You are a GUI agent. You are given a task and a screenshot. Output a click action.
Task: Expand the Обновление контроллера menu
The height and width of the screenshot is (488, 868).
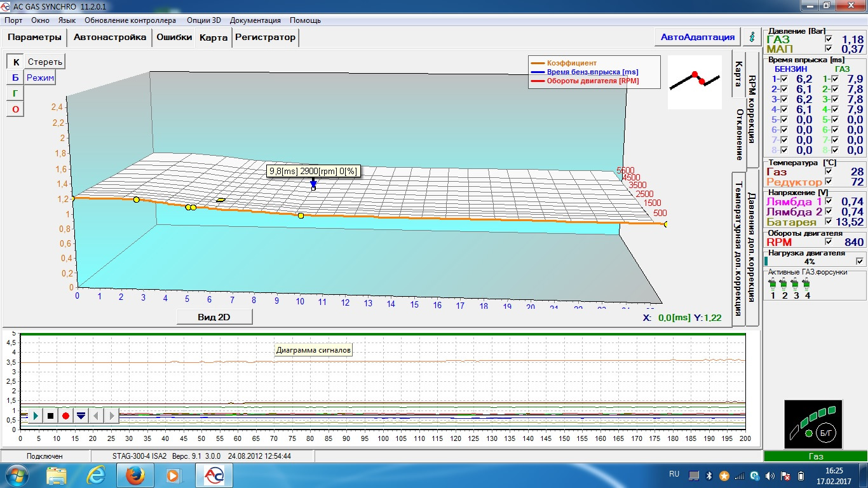pyautogui.click(x=130, y=20)
